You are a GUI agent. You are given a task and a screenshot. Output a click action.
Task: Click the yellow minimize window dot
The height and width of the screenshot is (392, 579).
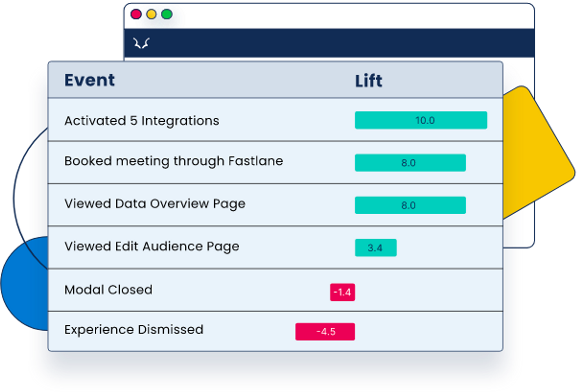pyautogui.click(x=151, y=14)
